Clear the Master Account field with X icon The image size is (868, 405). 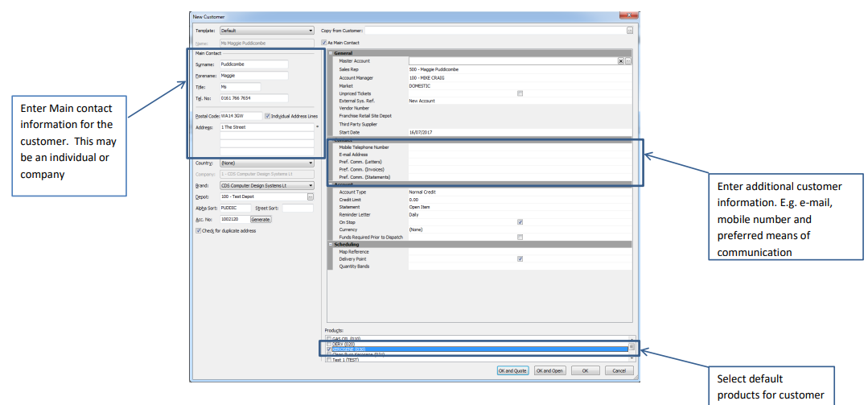(x=620, y=60)
